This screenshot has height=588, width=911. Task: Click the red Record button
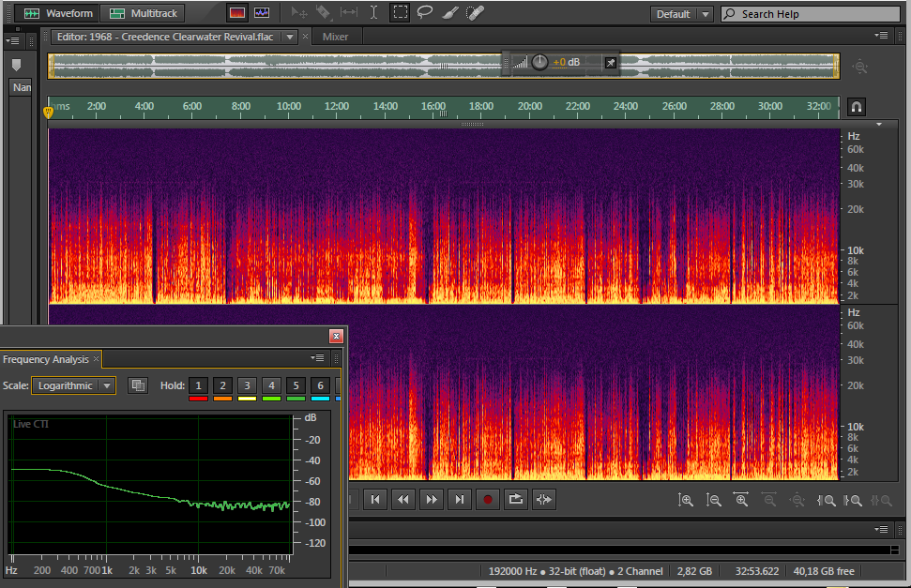click(x=488, y=500)
